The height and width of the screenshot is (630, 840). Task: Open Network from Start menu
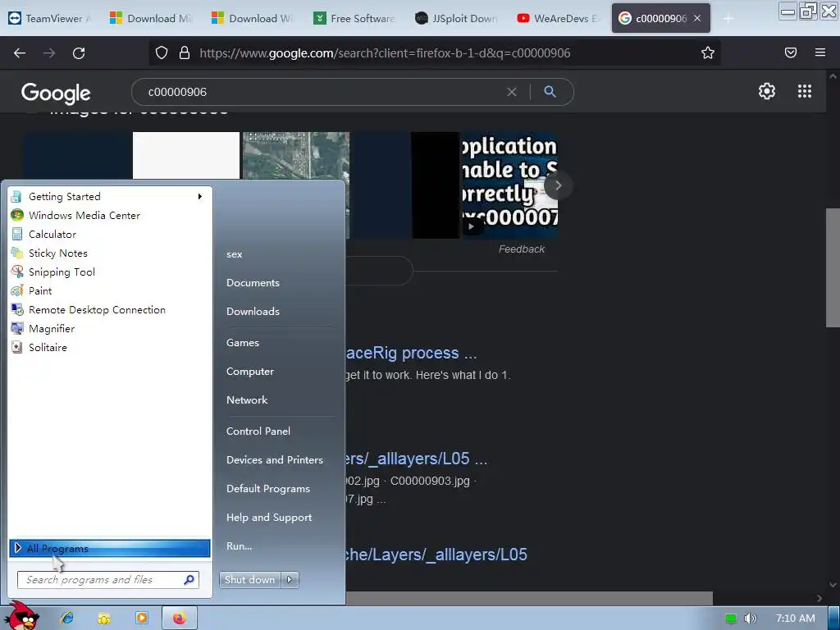tap(246, 400)
